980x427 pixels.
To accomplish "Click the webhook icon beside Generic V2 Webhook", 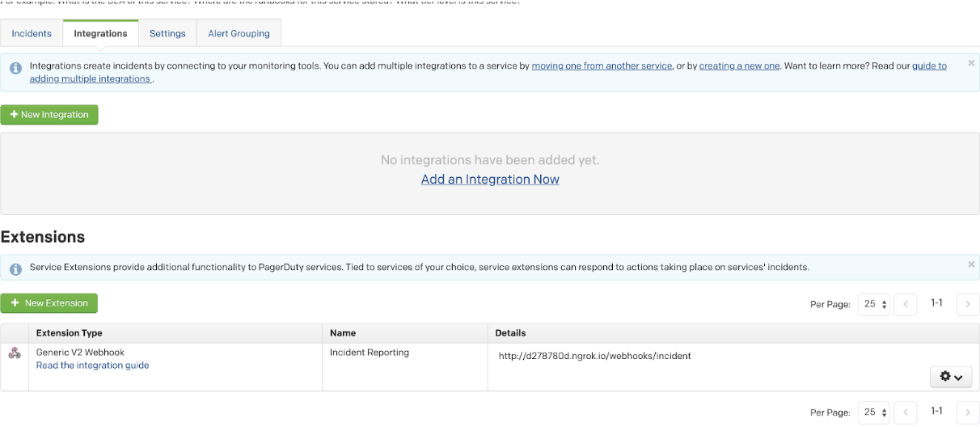I will pos(15,353).
